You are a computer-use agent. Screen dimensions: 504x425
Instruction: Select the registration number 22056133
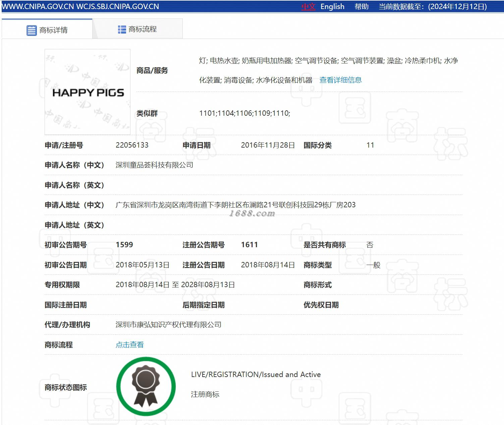point(132,145)
